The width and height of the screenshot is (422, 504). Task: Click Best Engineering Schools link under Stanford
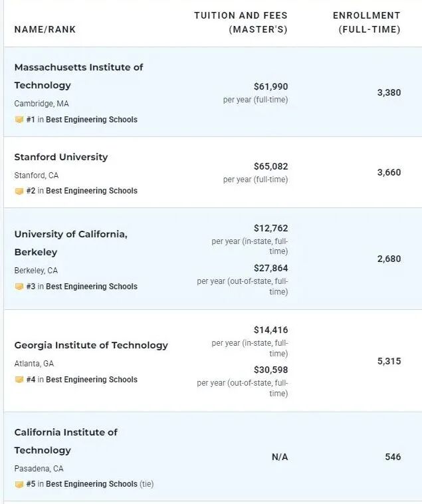click(92, 191)
